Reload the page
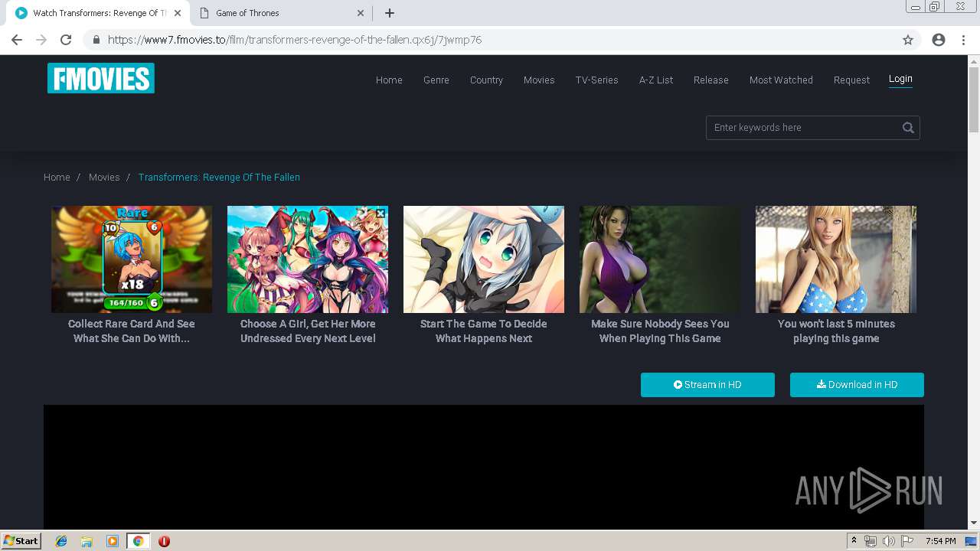Image resolution: width=980 pixels, height=551 pixels. click(x=66, y=40)
